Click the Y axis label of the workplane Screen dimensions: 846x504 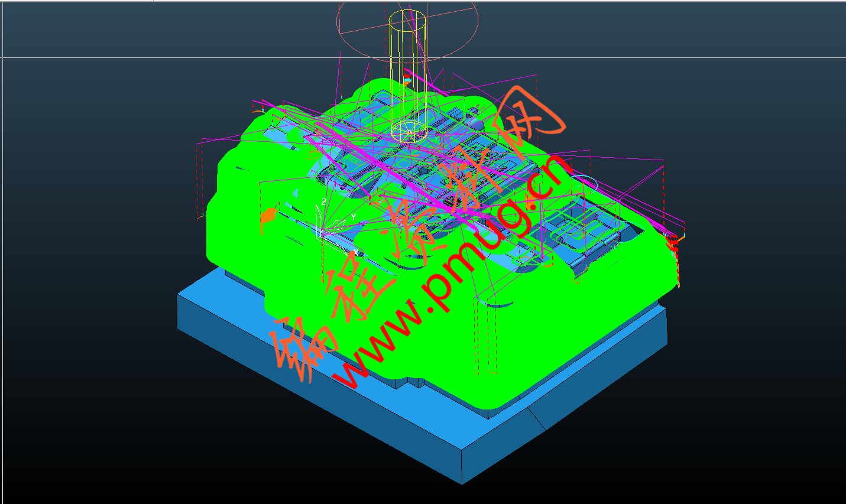point(354,217)
